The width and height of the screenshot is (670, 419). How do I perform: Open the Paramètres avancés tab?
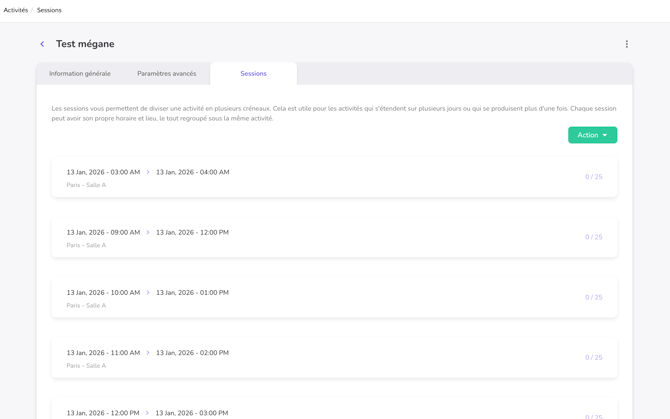point(166,74)
